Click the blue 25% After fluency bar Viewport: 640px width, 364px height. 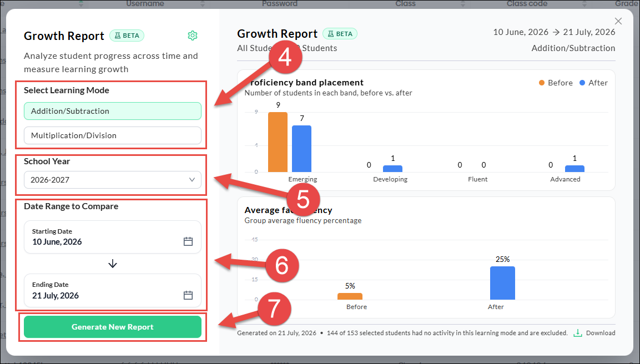(502, 283)
